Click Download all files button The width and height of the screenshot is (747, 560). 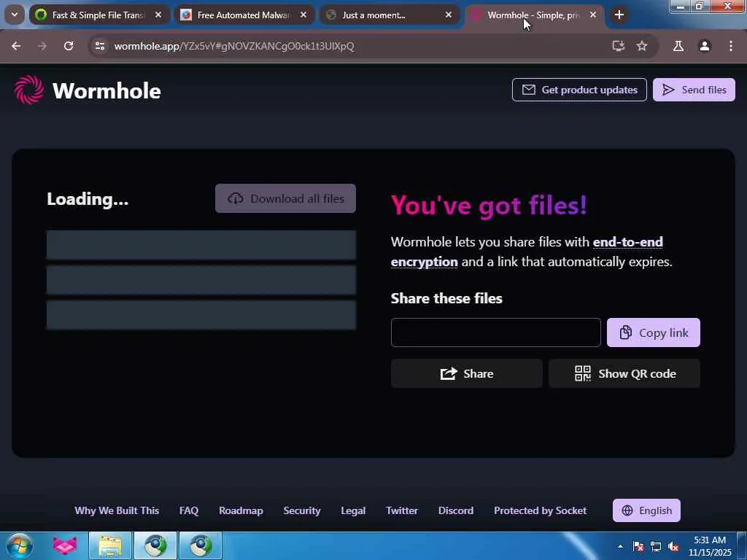pyautogui.click(x=285, y=198)
